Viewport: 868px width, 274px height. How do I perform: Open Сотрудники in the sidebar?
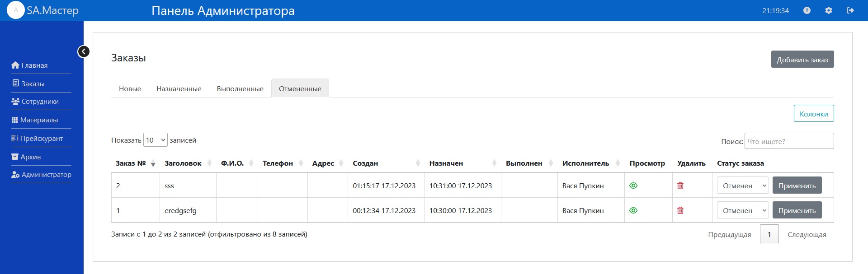[40, 102]
